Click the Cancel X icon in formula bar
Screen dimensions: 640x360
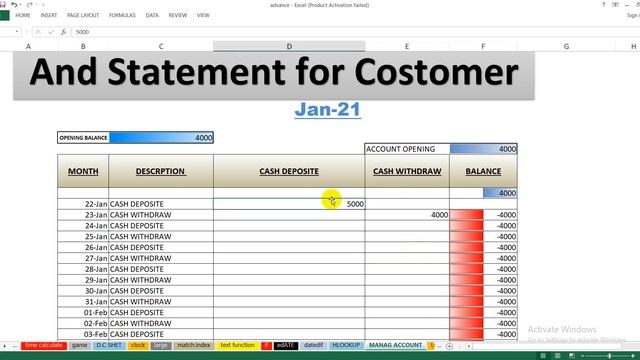pyautogui.click(x=38, y=32)
